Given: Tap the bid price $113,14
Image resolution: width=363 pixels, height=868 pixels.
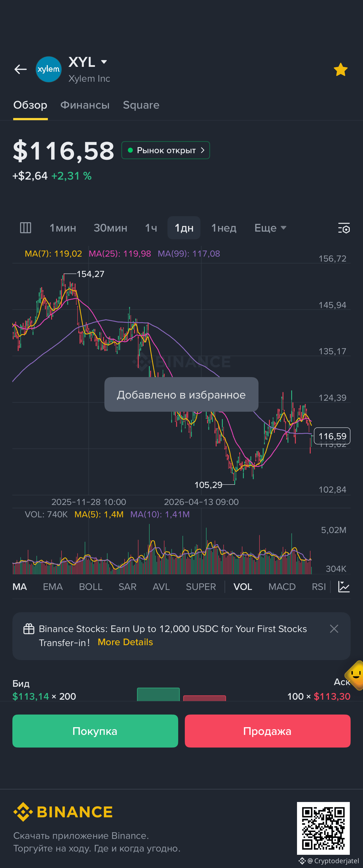Looking at the screenshot, I should point(31,696).
